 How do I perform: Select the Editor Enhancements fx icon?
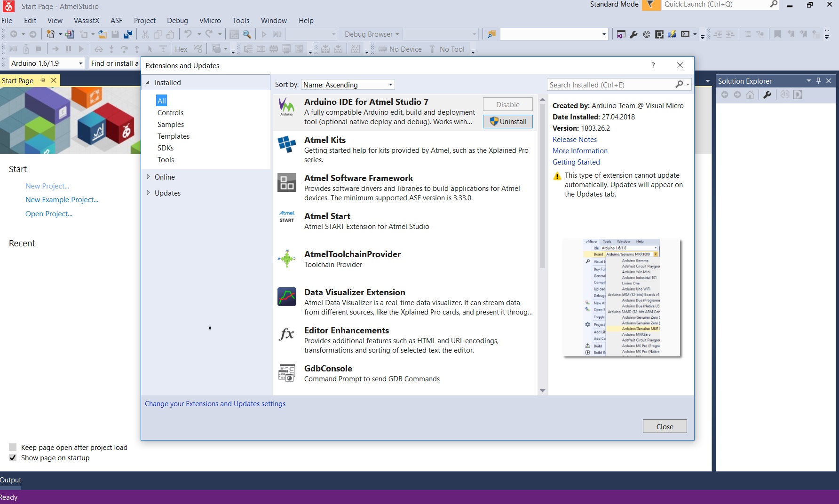[287, 334]
